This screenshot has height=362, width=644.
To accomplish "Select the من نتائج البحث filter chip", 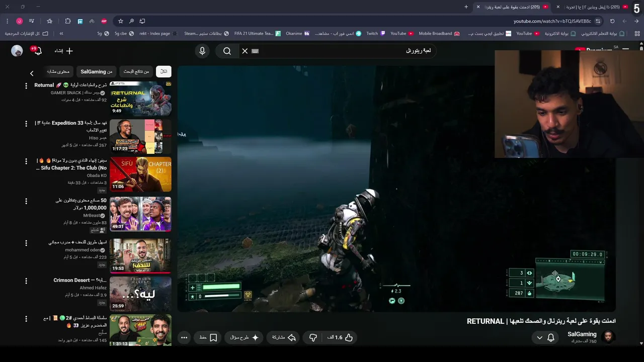I will pyautogui.click(x=136, y=72).
